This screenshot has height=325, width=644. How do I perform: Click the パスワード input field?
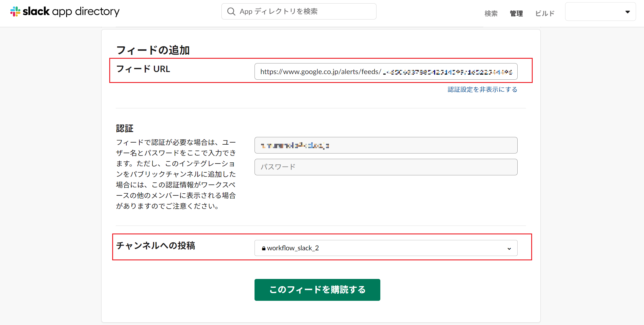coord(386,167)
